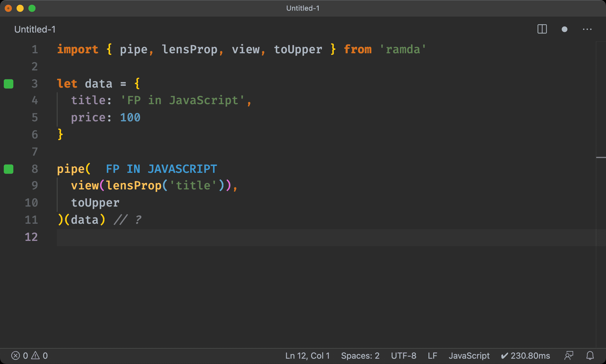Viewport: 606px width, 364px height.
Task: Select the JavaScript language mode
Action: [x=469, y=355]
